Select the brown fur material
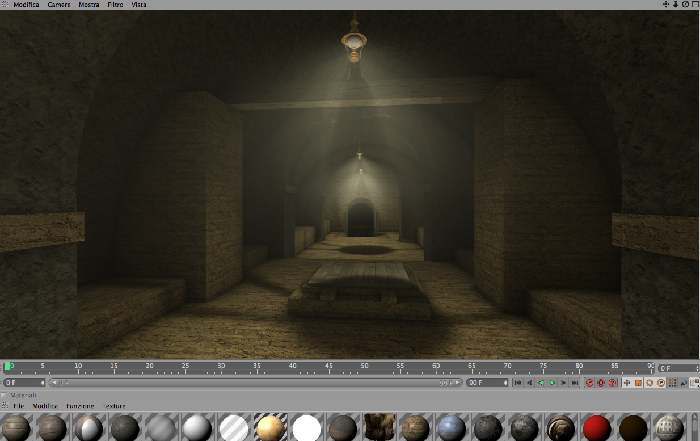Screen dimensions: 700x441 pos(379,427)
